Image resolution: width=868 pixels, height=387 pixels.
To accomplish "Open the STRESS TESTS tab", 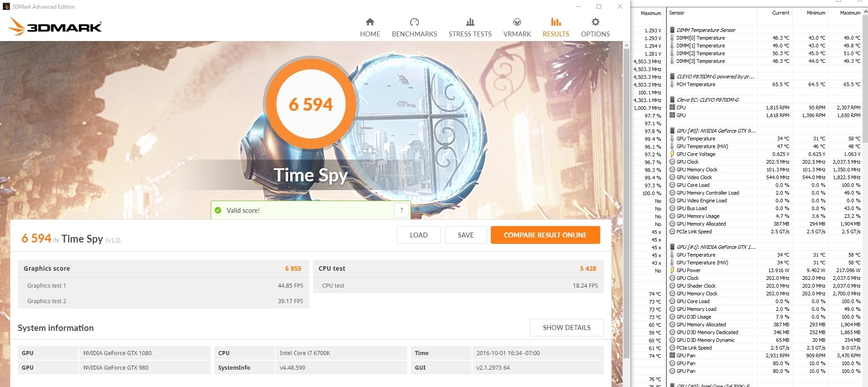I will [x=470, y=28].
